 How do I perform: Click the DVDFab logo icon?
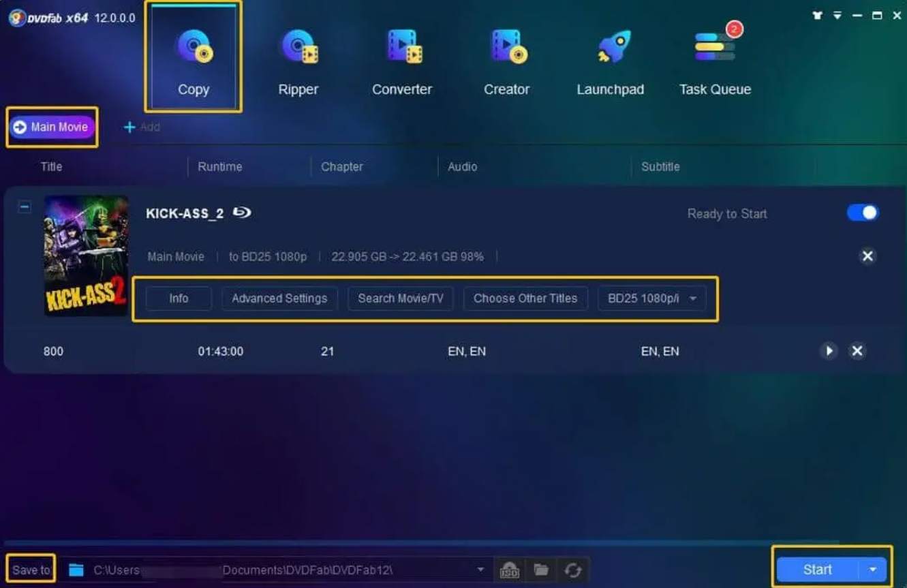pos(18,18)
